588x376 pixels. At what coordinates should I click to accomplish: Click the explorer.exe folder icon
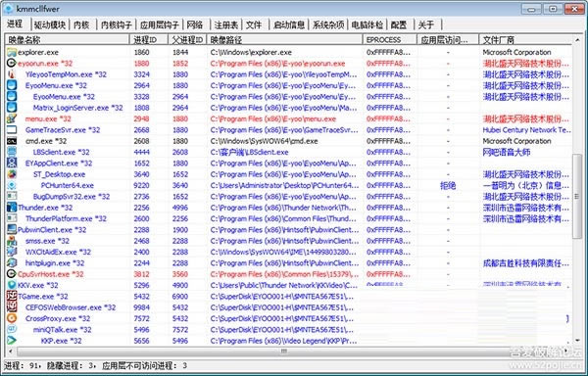pos(12,52)
